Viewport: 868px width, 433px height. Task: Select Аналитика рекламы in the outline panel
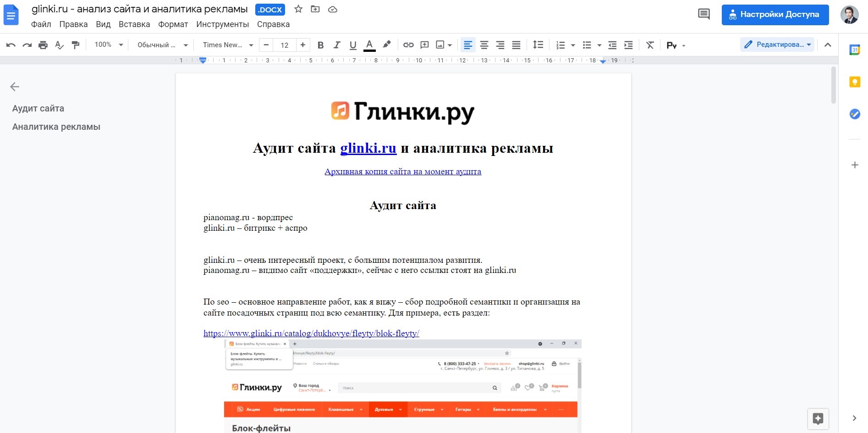point(56,127)
